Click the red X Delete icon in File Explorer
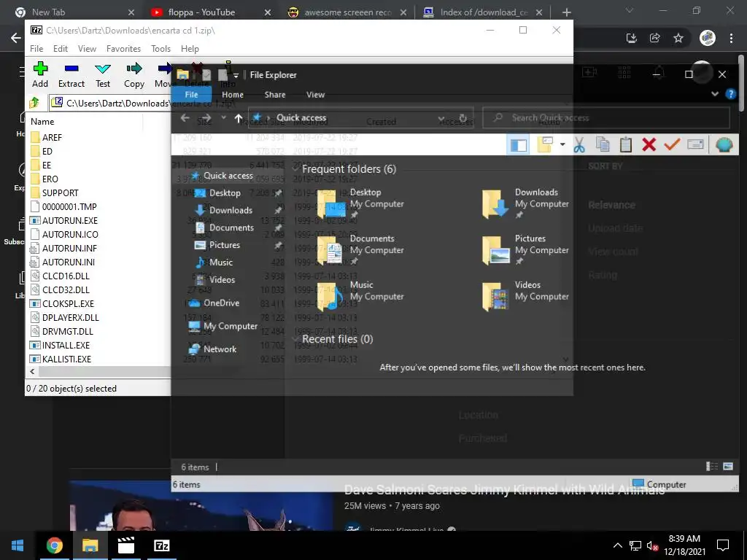The height and width of the screenshot is (560, 747). tap(649, 145)
